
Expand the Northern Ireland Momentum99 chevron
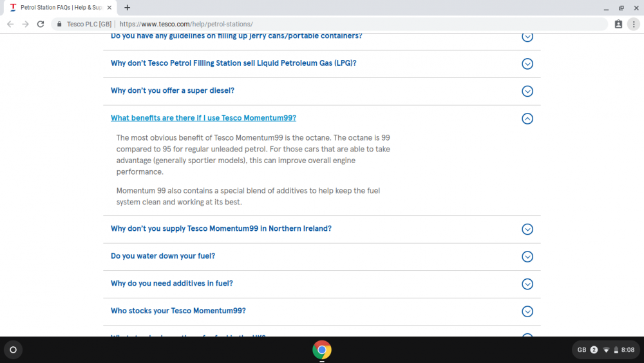pos(527,230)
